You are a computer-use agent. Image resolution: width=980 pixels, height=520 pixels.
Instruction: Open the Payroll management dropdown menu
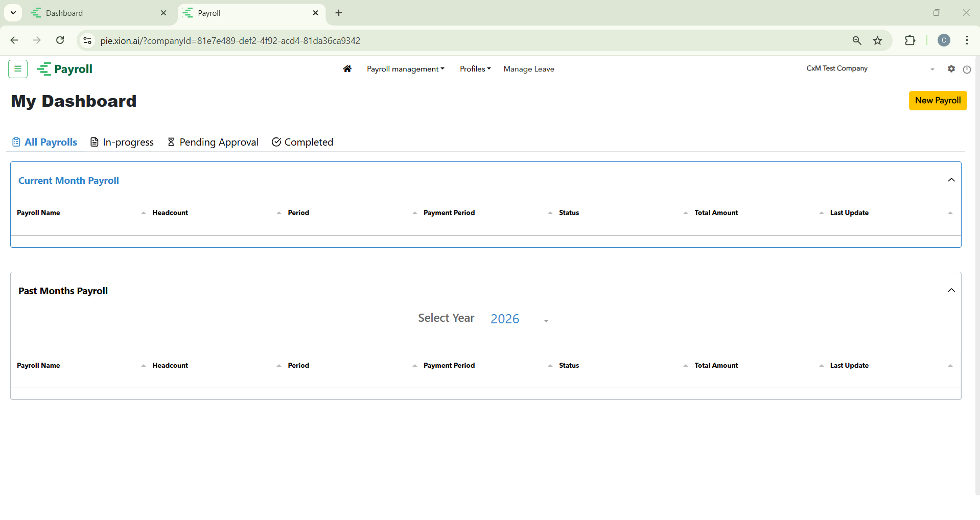click(x=405, y=69)
